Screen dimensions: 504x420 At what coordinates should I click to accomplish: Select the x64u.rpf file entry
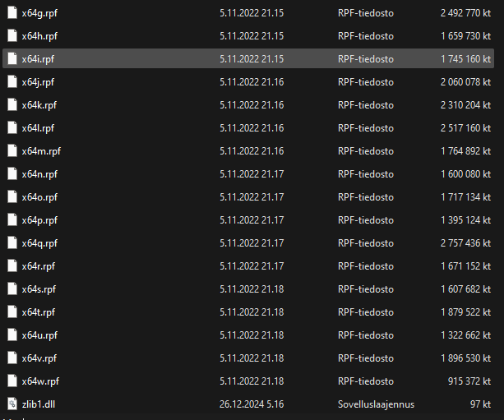pos(39,335)
